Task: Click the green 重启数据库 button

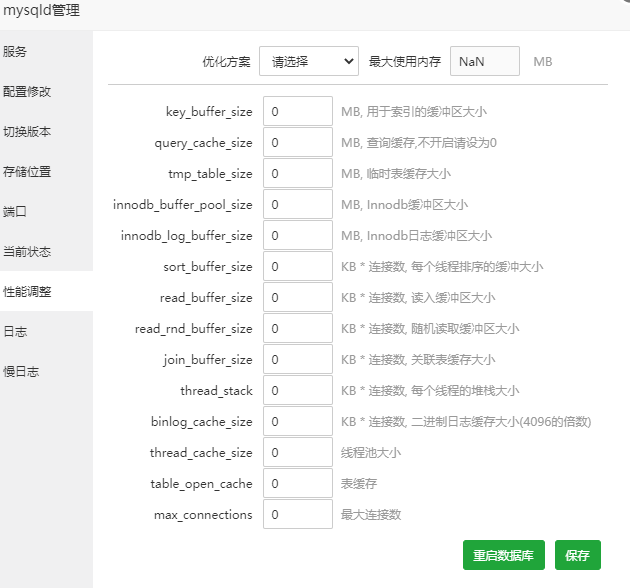Action: click(x=503, y=555)
